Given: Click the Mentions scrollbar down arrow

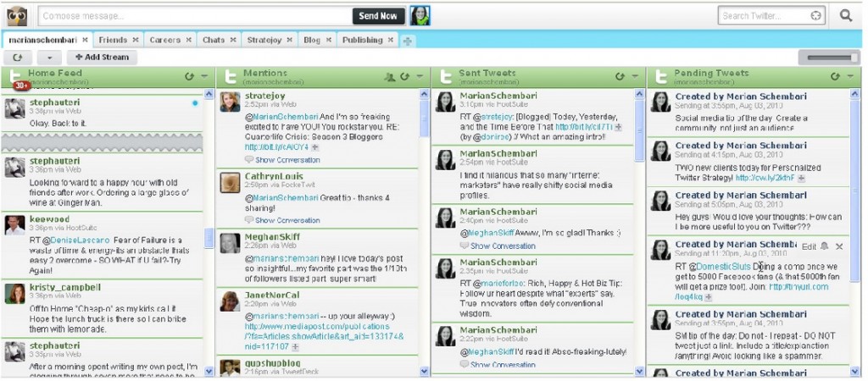Looking at the screenshot, I should tap(425, 371).
